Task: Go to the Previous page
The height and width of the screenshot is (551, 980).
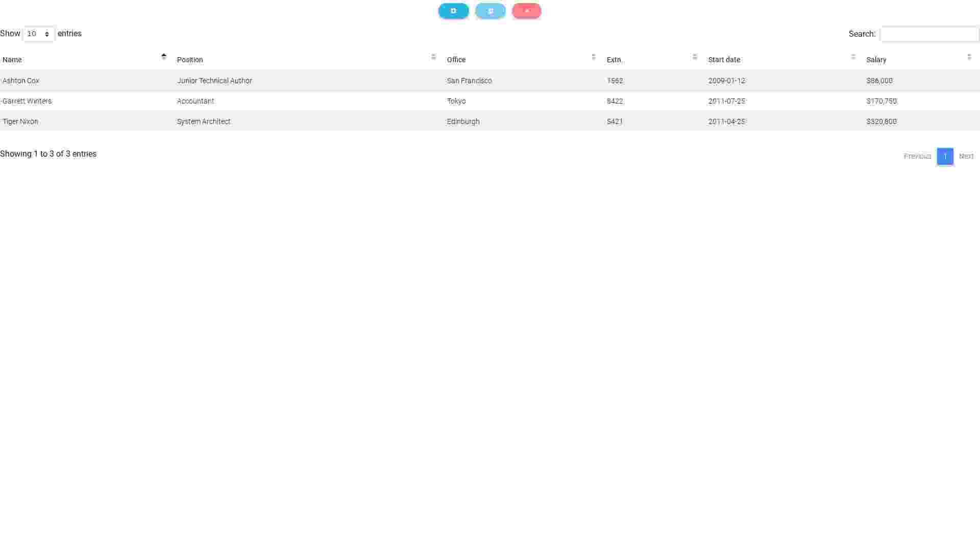Action: tap(917, 156)
